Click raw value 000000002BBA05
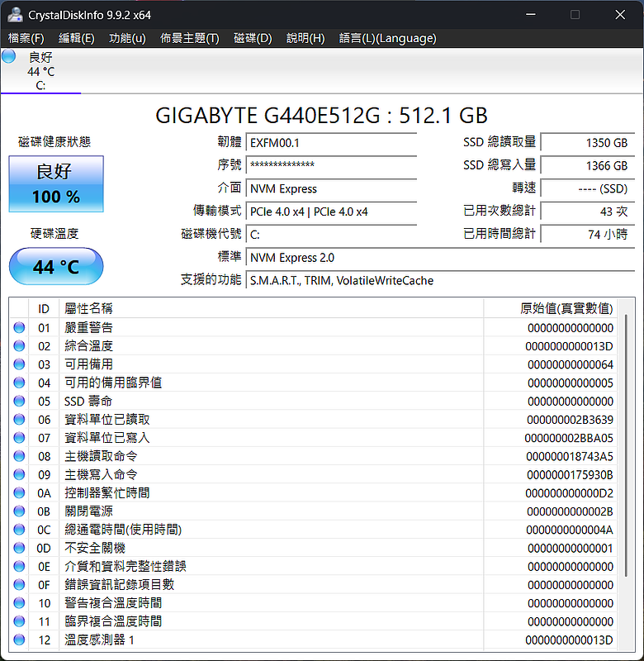The image size is (644, 661). 569,438
